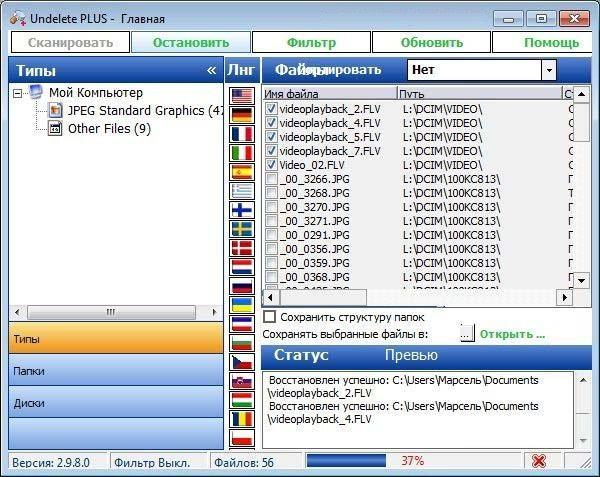This screenshot has height=477, width=600.
Task: Click the file list horizontal scrollbar thumb
Action: point(323,297)
